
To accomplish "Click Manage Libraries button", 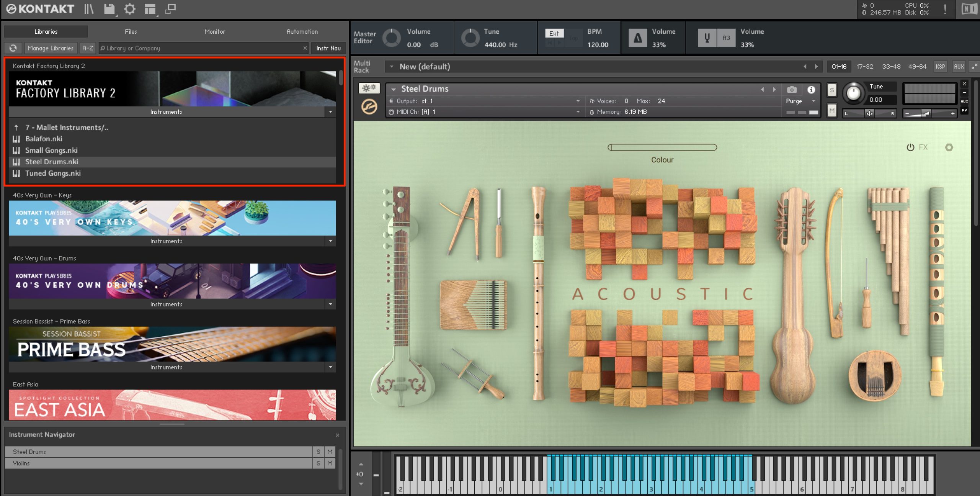I will point(51,48).
